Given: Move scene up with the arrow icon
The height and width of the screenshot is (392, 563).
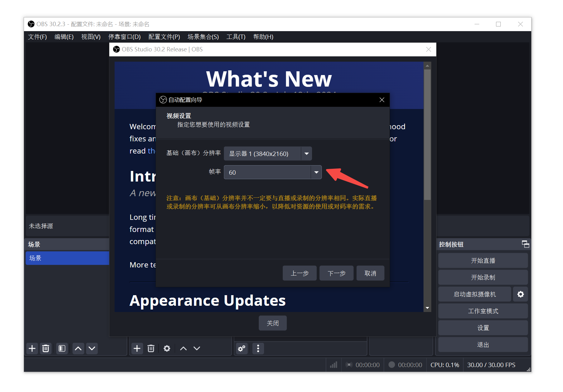Looking at the screenshot, I should click(78, 348).
